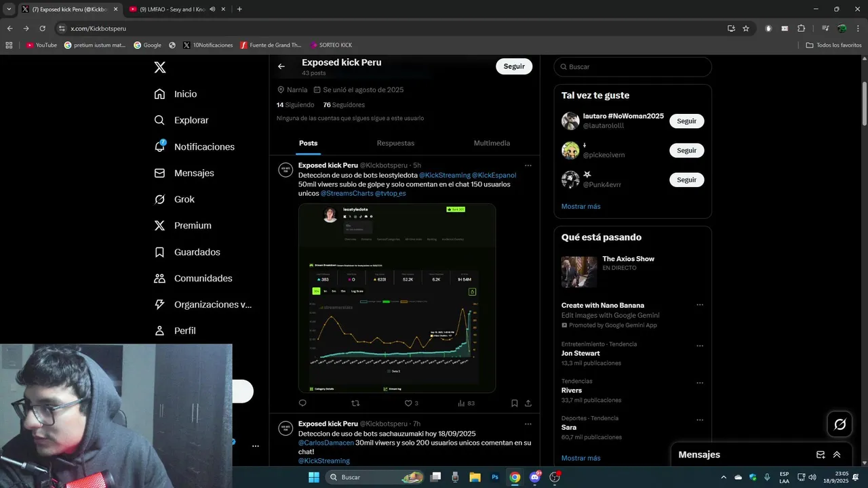
Task: Click Mostrar más under Tal vez te guste
Action: pyautogui.click(x=580, y=206)
